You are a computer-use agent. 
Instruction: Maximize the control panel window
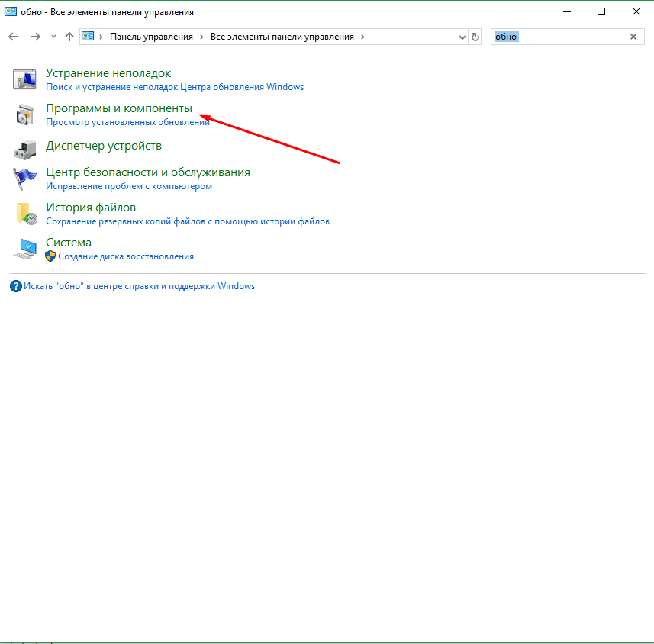[601, 11]
